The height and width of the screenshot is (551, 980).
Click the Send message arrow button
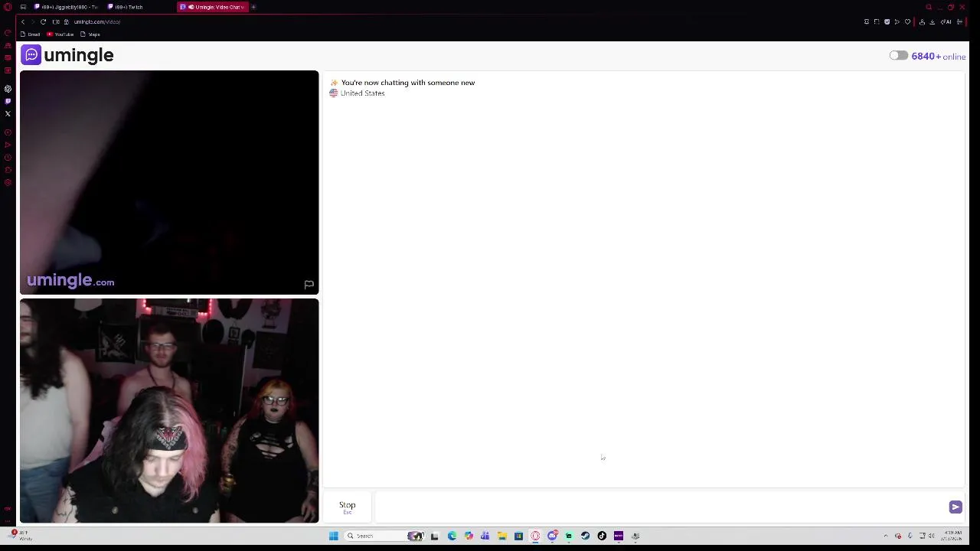(x=955, y=507)
